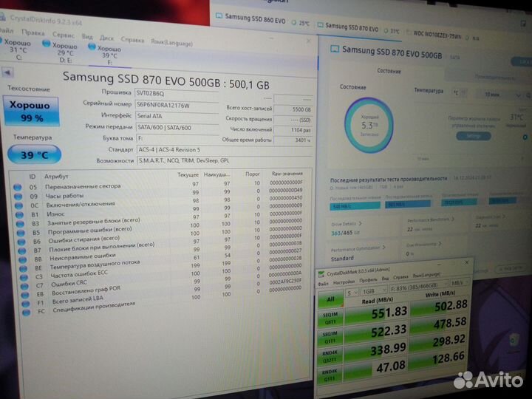Image resolution: width=532 pixels, height=399 pixels.
Task: Click status circle for BE Температура воздушного потока
Action: (24, 269)
